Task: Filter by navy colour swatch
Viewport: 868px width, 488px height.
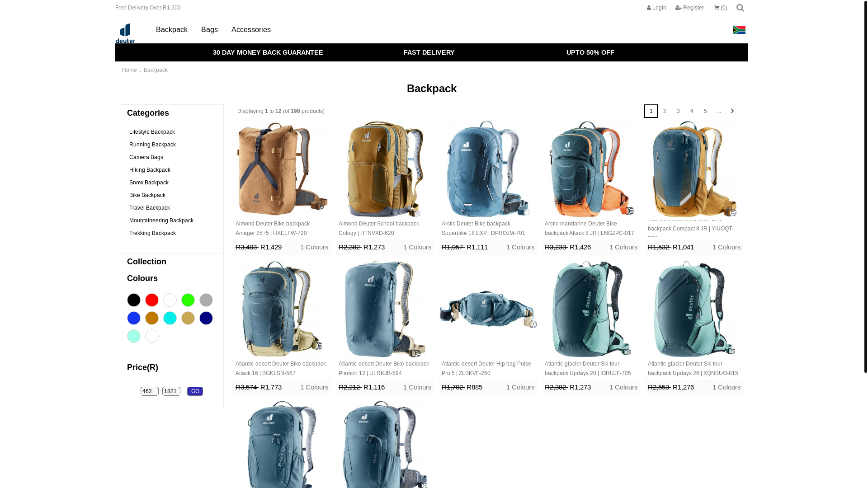Action: pyautogui.click(x=206, y=318)
